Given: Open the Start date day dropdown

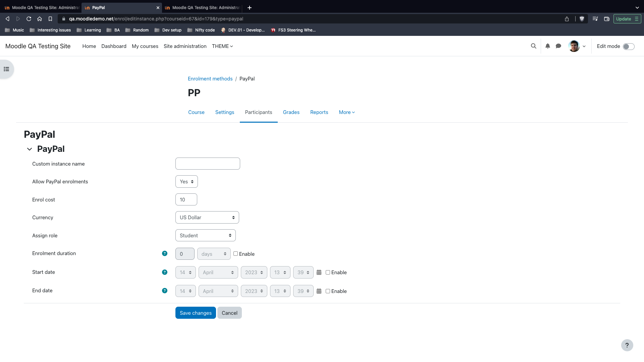Looking at the screenshot, I should point(185,273).
